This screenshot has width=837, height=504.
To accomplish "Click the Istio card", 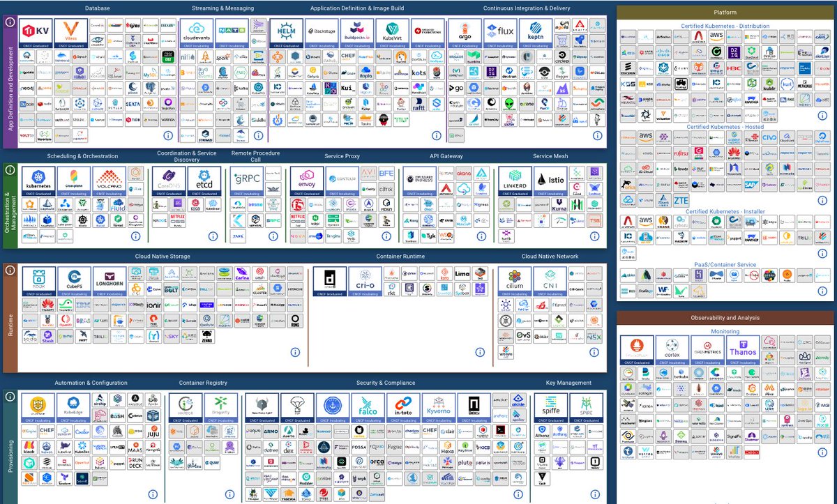I will [551, 181].
